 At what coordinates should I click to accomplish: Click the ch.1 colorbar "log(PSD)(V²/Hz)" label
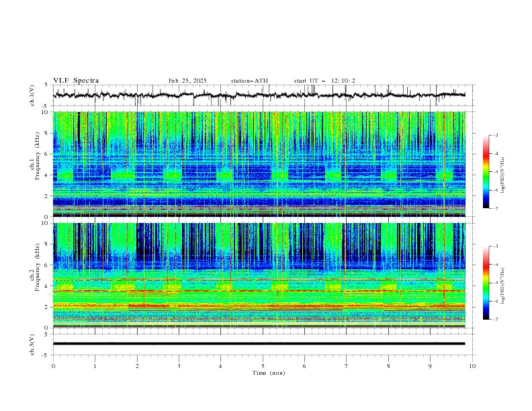(x=502, y=175)
